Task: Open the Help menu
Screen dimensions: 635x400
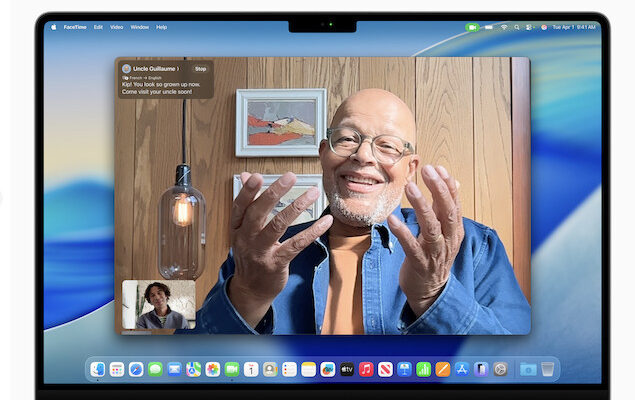Action: tap(162, 27)
